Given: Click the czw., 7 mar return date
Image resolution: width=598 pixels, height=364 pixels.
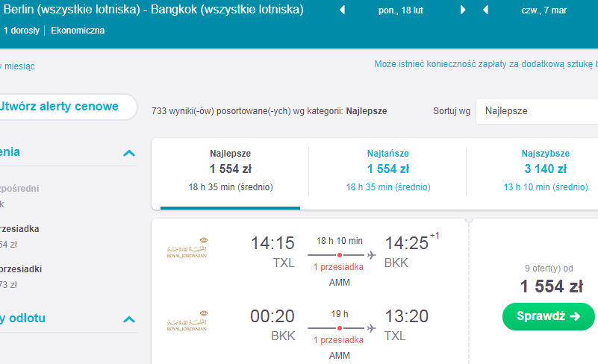Looking at the screenshot, I should [x=544, y=10].
